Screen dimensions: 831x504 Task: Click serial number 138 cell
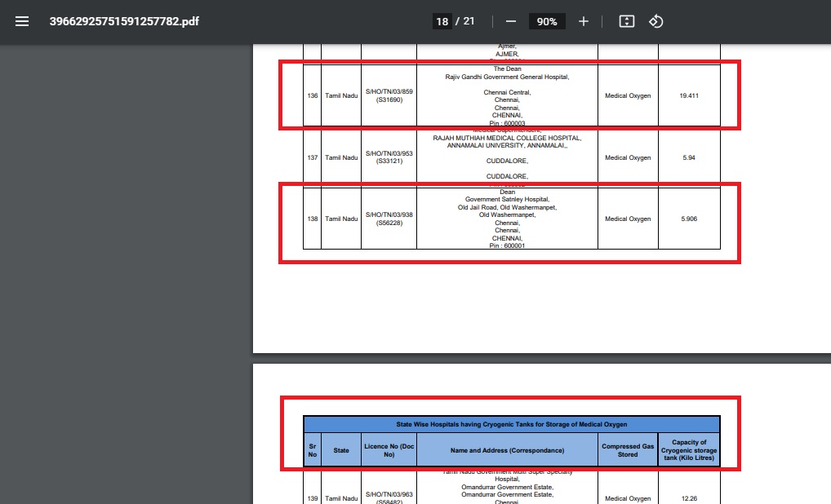pyautogui.click(x=313, y=219)
